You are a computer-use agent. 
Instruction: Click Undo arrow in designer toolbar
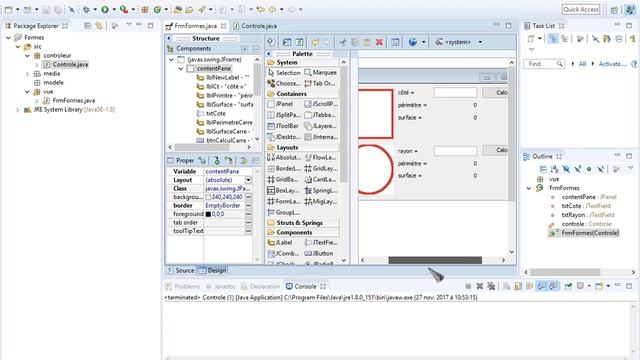point(315,42)
